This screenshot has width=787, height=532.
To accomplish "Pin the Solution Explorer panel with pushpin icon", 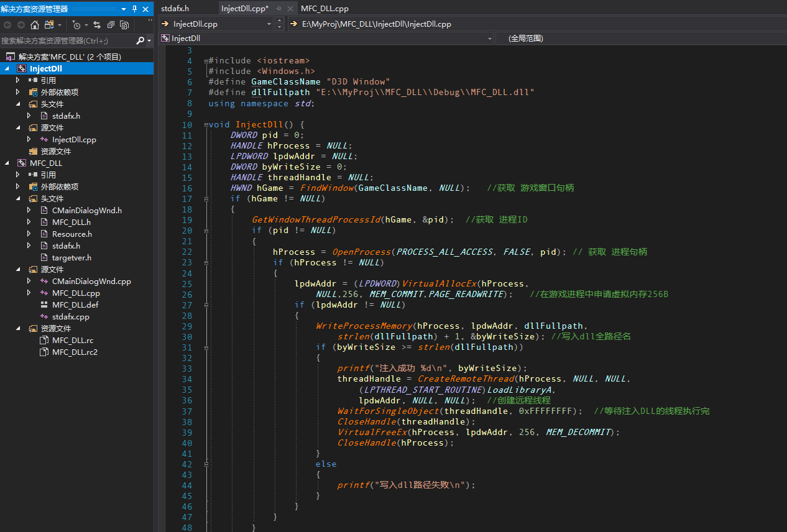I will [135, 9].
